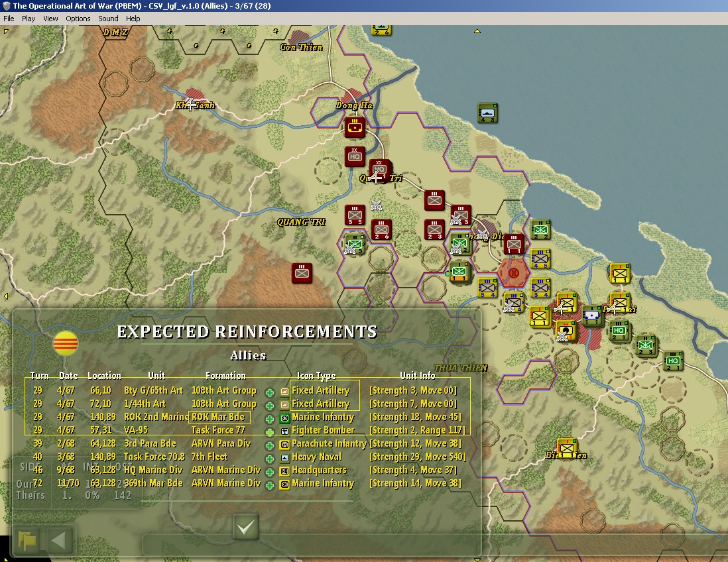Click the South Vietnam flag emblem
The height and width of the screenshot is (562, 728).
tap(66, 343)
